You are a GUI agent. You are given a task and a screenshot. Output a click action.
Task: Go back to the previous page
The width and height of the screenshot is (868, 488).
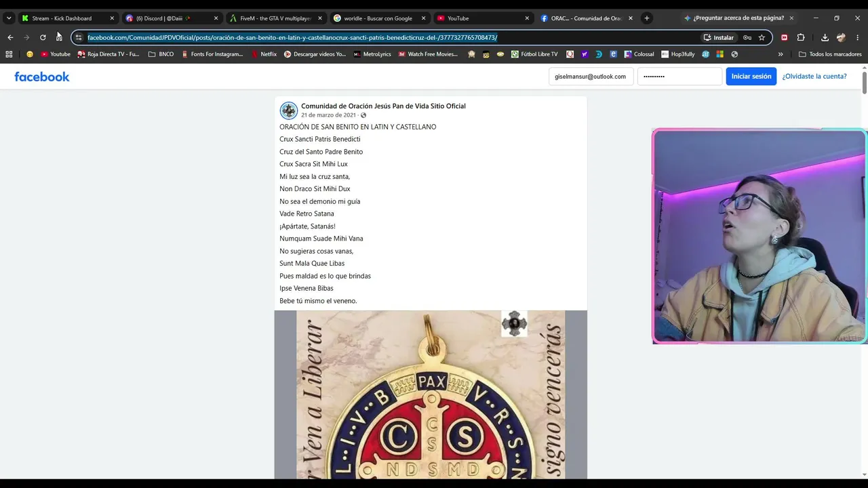tap(10, 37)
